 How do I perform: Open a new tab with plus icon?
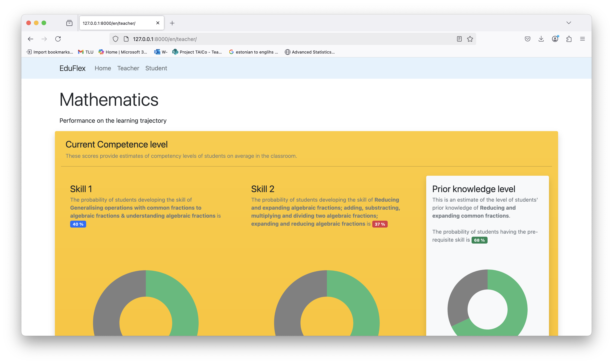click(172, 23)
